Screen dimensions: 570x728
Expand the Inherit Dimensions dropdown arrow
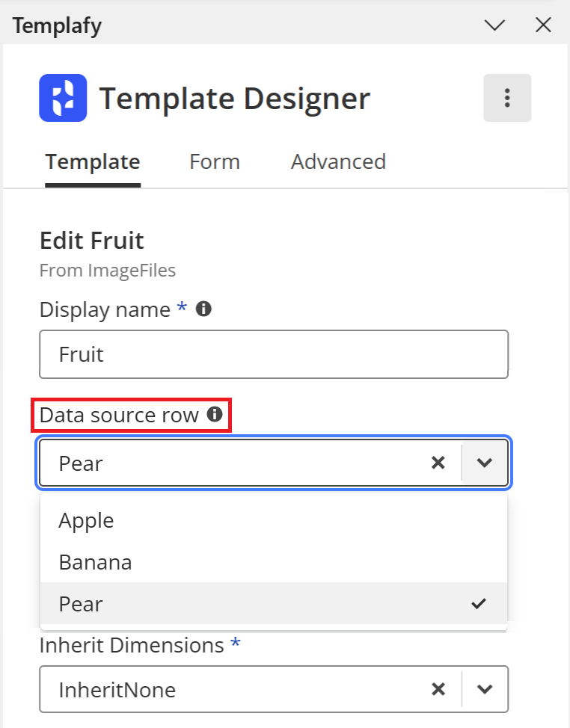tap(485, 689)
